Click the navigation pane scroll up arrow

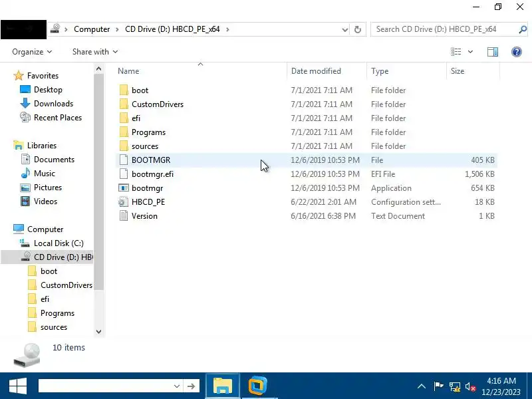pyautogui.click(x=98, y=69)
